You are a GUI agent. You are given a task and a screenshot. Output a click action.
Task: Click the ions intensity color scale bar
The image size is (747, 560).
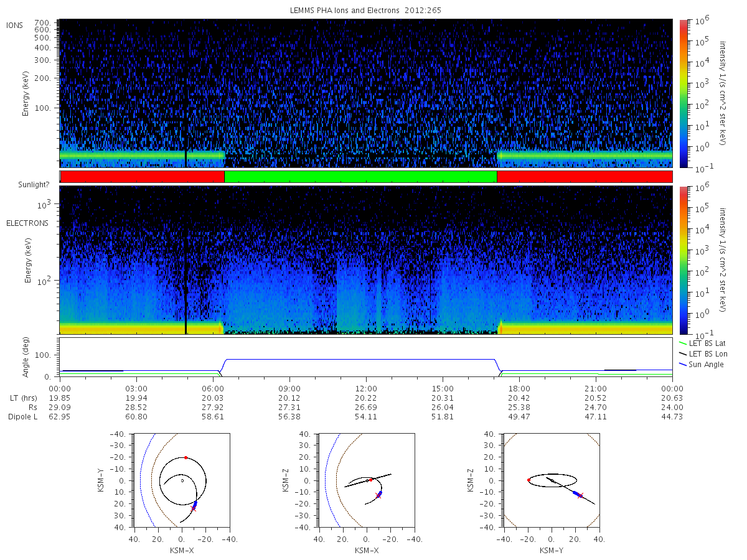coord(683,93)
